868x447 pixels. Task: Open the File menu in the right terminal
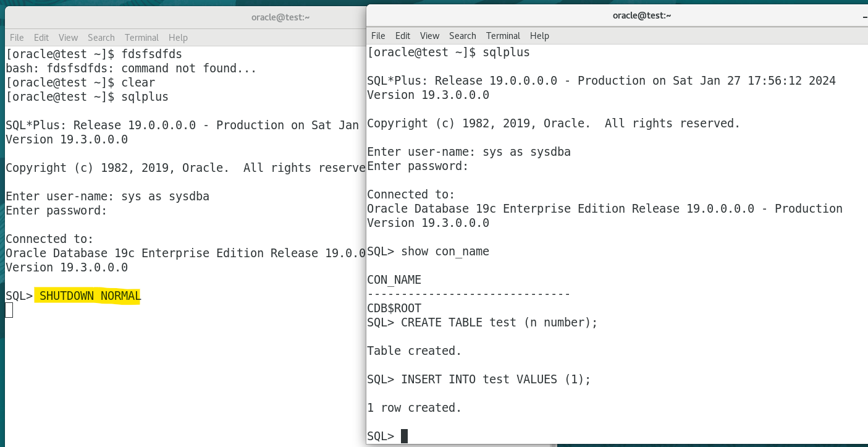378,36
